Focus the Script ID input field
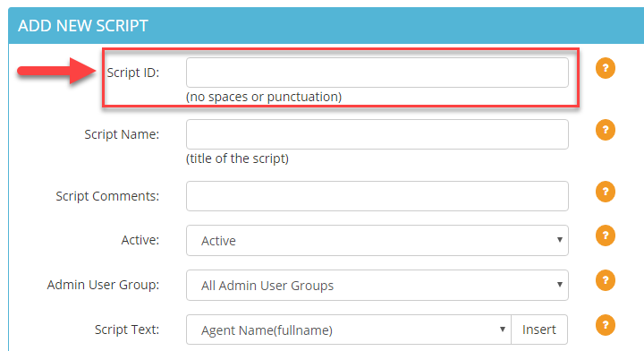 pos(377,73)
